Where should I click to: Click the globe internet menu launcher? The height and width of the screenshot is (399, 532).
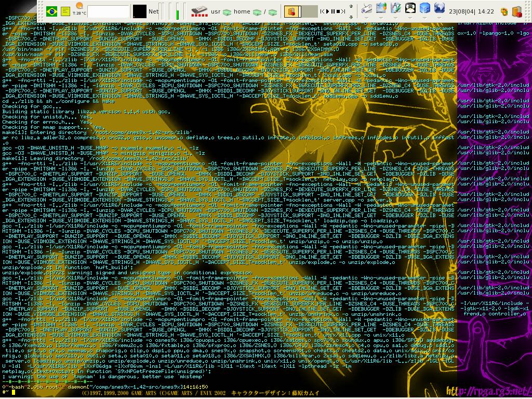pos(440,8)
